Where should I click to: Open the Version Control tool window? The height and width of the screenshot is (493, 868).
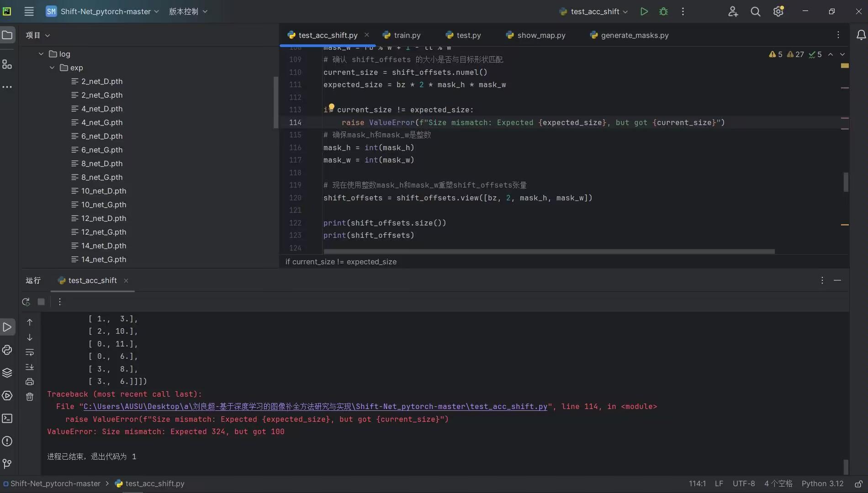[7, 464]
